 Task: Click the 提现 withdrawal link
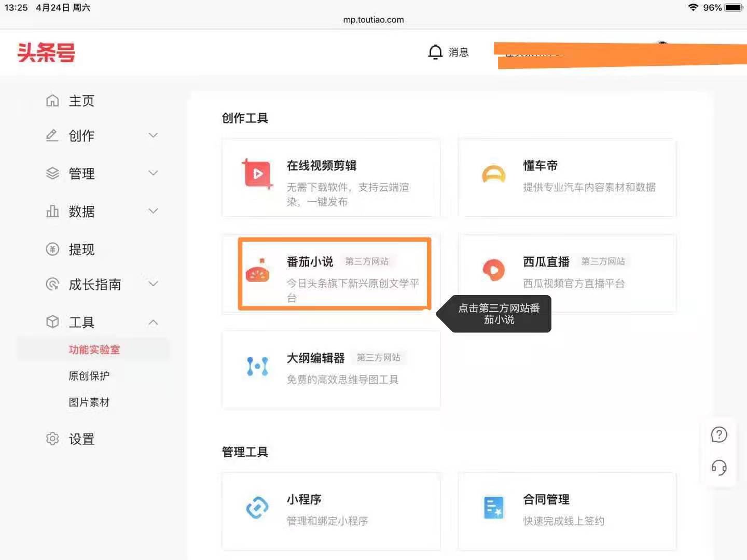click(81, 249)
